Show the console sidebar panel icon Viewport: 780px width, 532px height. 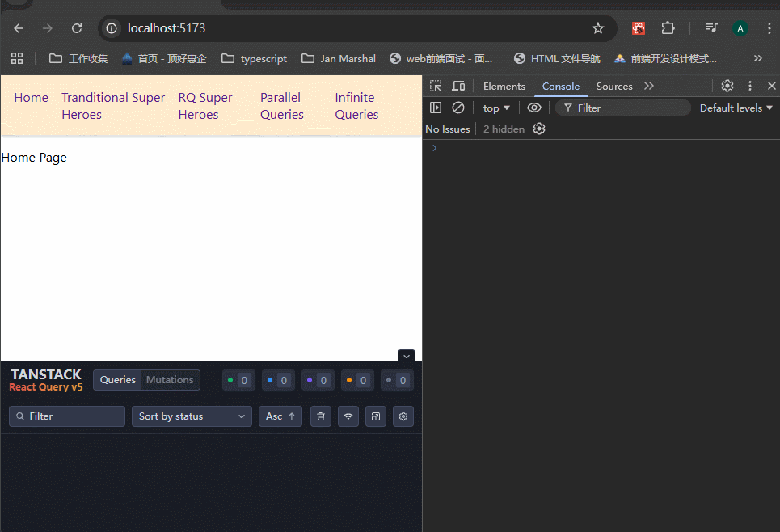coord(436,108)
